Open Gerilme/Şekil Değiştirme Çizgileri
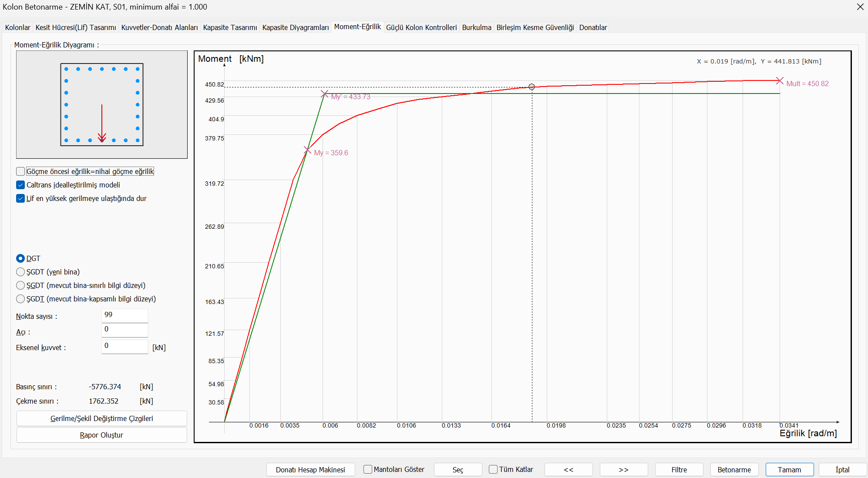The height and width of the screenshot is (478, 868). pyautogui.click(x=101, y=418)
